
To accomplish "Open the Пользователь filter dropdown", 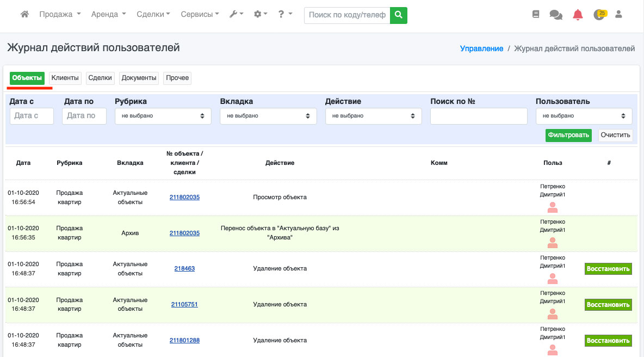I will 584,116.
